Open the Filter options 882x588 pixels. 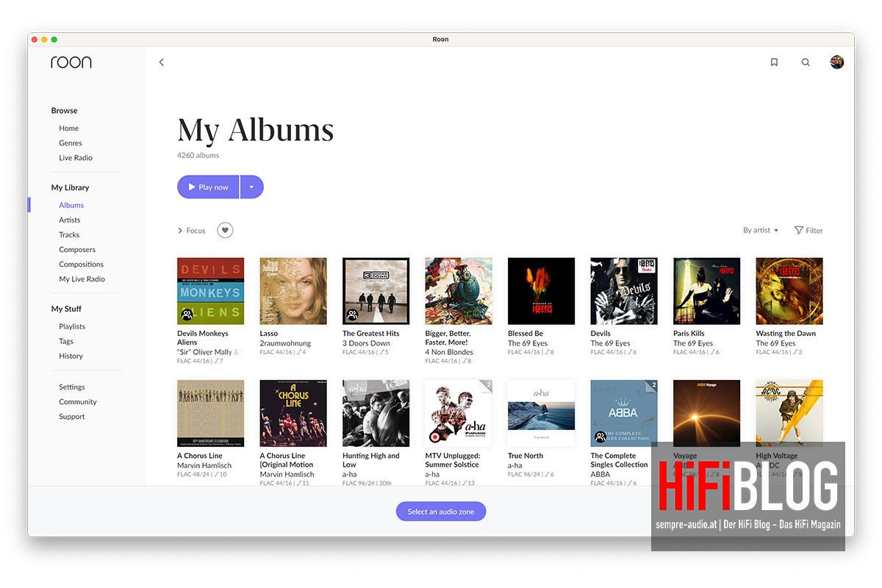[x=808, y=230]
